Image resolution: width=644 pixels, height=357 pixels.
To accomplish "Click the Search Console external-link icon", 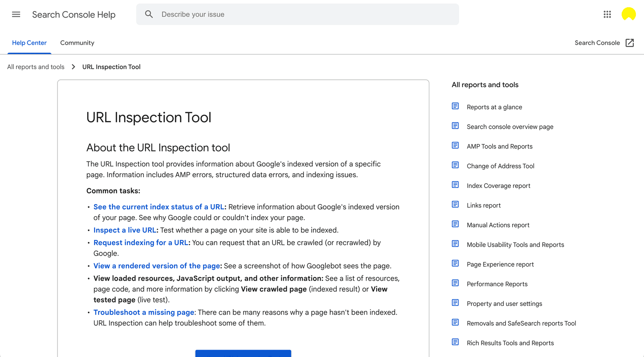I will pos(630,43).
